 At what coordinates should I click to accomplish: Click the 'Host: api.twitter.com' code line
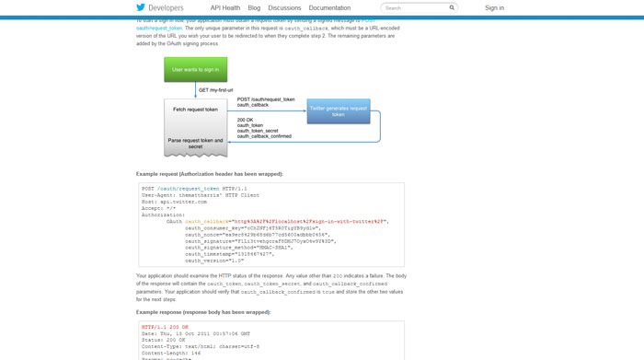[174, 202]
